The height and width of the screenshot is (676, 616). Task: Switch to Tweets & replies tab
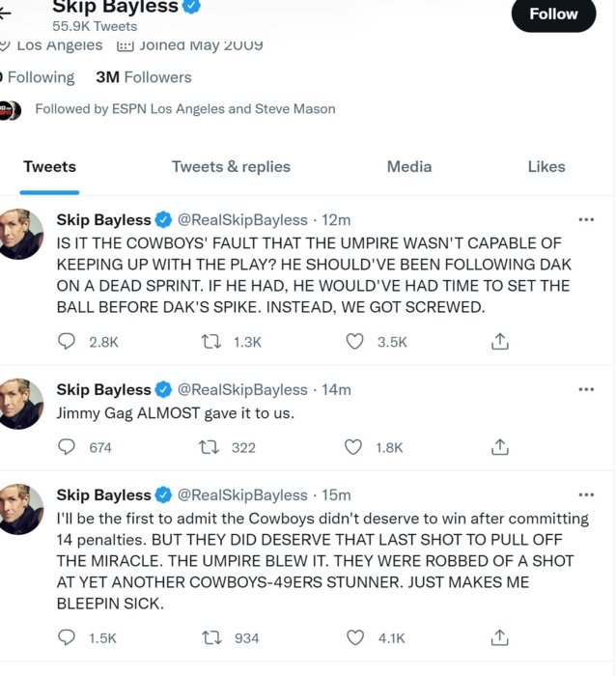coord(231,167)
